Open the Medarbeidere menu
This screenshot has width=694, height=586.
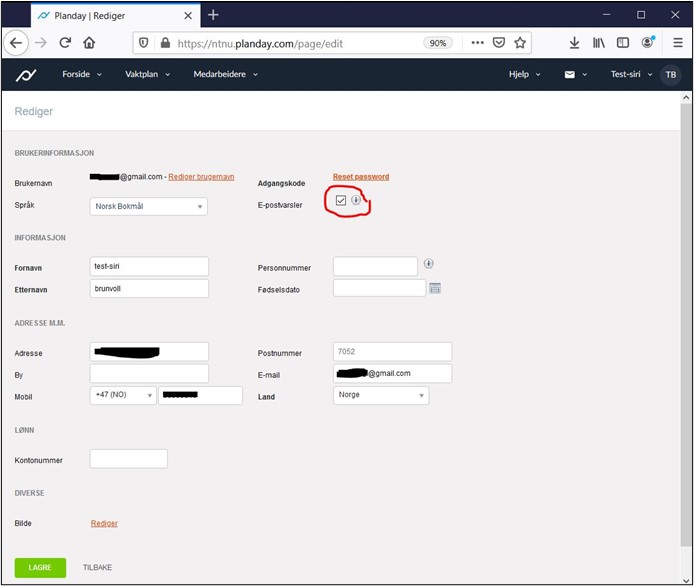(225, 75)
